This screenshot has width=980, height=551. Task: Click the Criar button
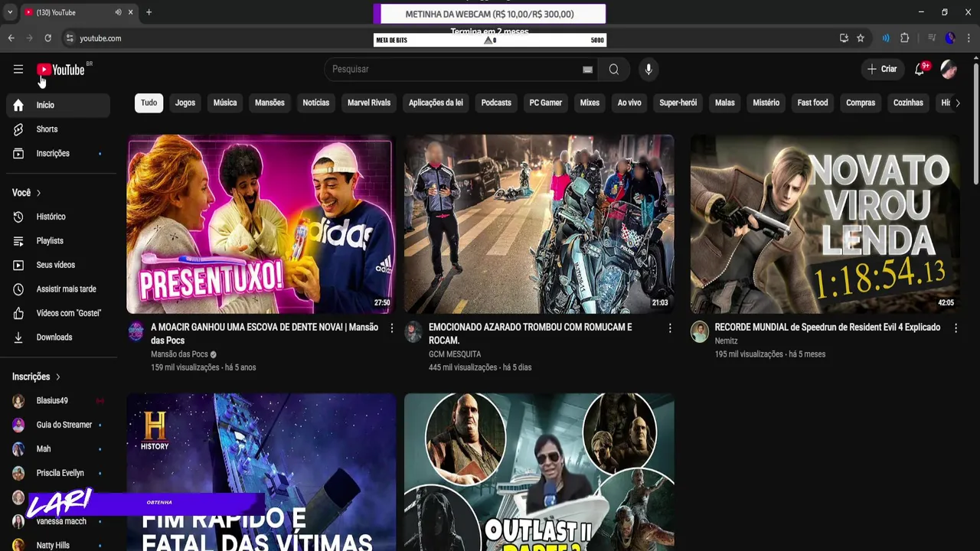point(882,70)
